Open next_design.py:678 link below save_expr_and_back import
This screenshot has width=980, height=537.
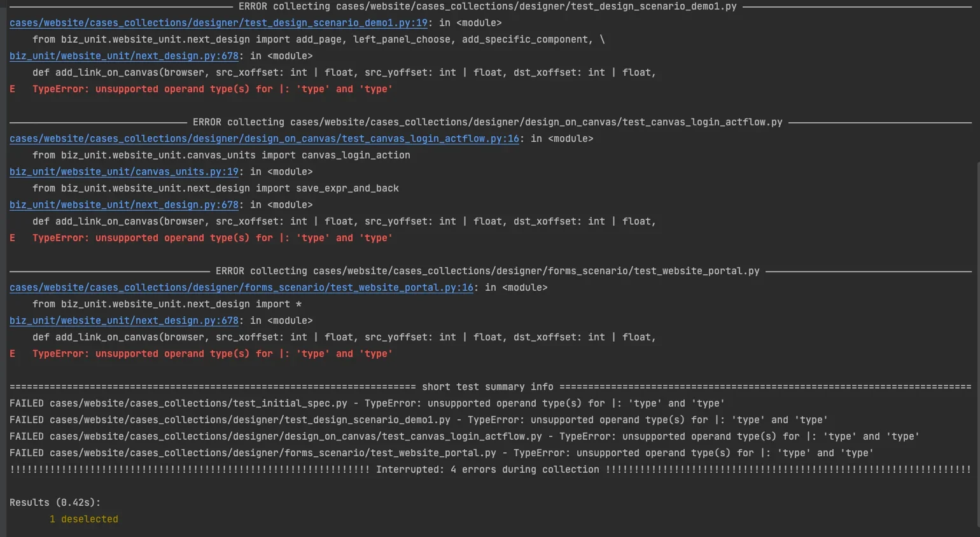pos(124,205)
